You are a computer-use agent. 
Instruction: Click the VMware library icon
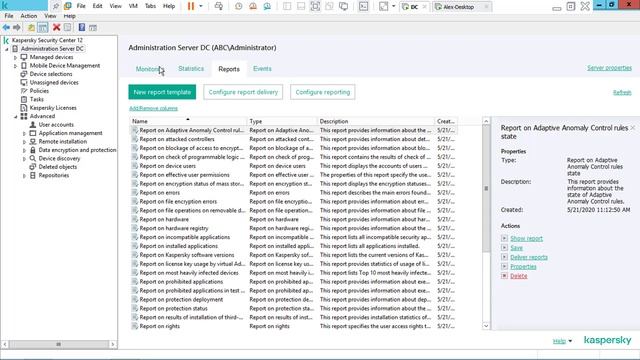pos(68,6)
